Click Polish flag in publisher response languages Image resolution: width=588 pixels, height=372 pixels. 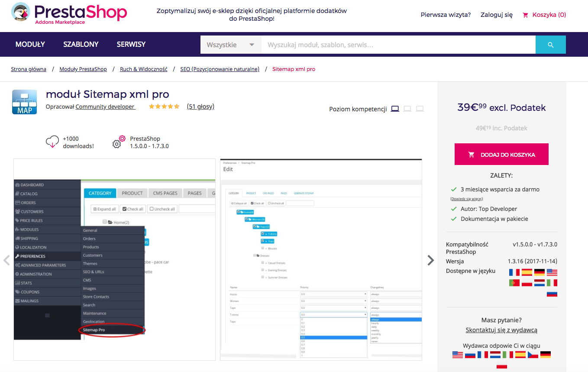point(501,365)
